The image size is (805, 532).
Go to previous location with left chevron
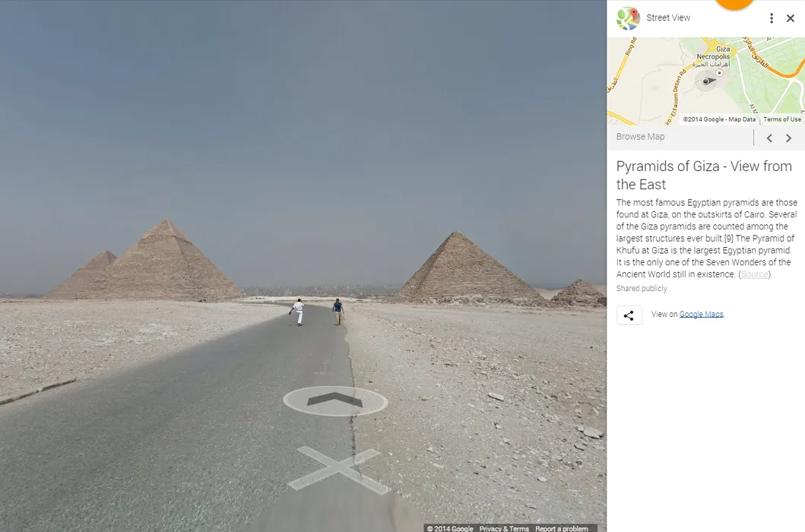click(769, 138)
